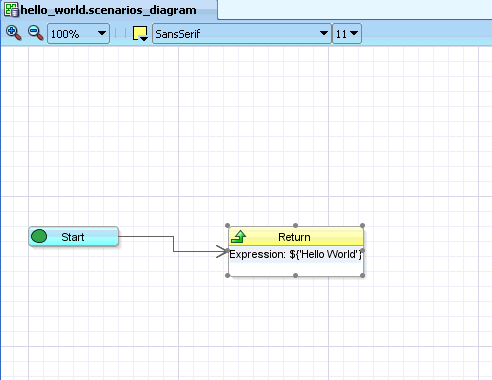
Task: Click the connector line leaving the Start node
Action: pyautogui.click(x=146, y=237)
